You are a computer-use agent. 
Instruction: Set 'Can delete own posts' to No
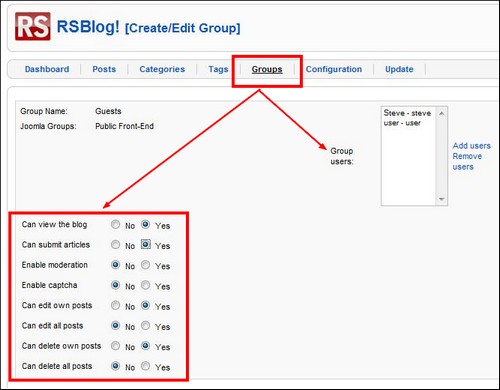click(115, 346)
